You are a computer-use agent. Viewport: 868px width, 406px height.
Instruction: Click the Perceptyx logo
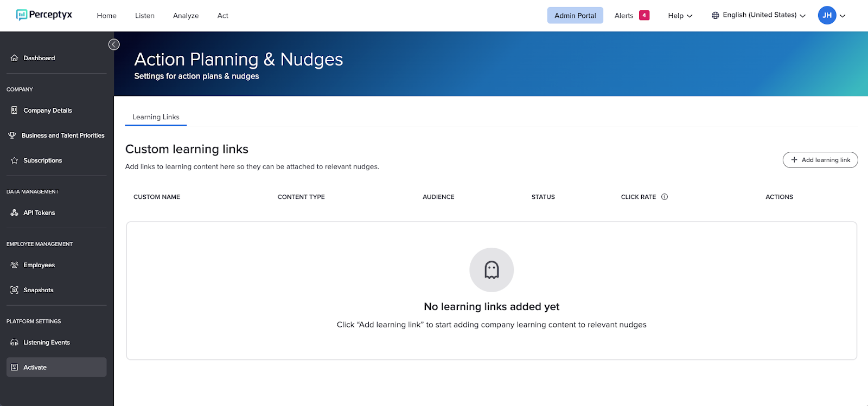44,15
